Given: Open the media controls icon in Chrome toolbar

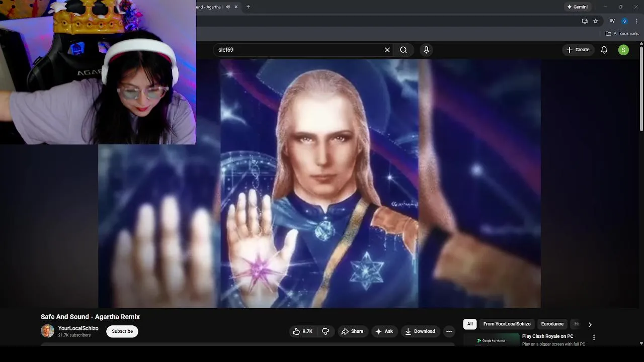Looking at the screenshot, I should tap(612, 21).
